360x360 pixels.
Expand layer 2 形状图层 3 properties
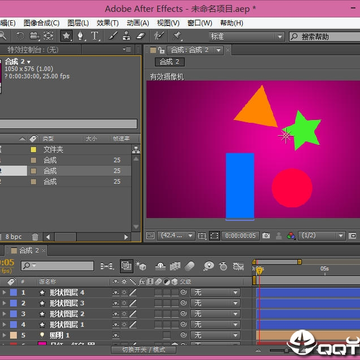[x=4, y=303]
